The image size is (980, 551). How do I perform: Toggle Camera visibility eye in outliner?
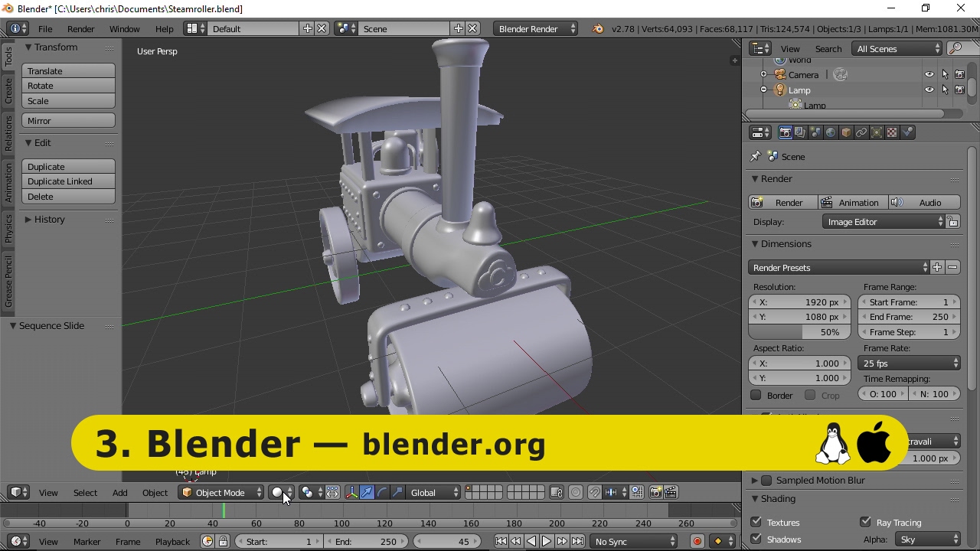point(929,74)
